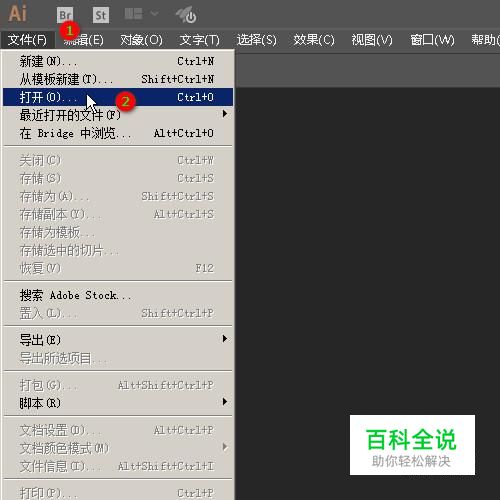Open the 对象(O) menu

(x=141, y=40)
